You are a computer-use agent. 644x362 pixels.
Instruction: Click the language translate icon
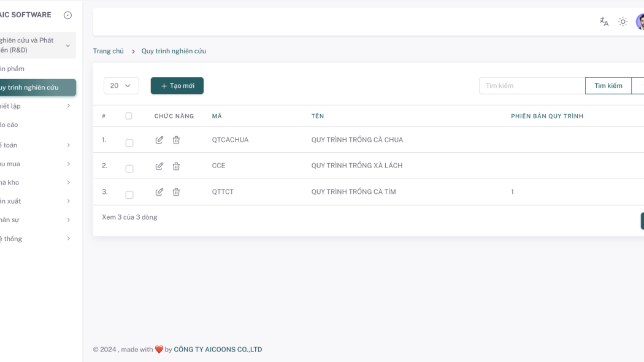point(604,21)
